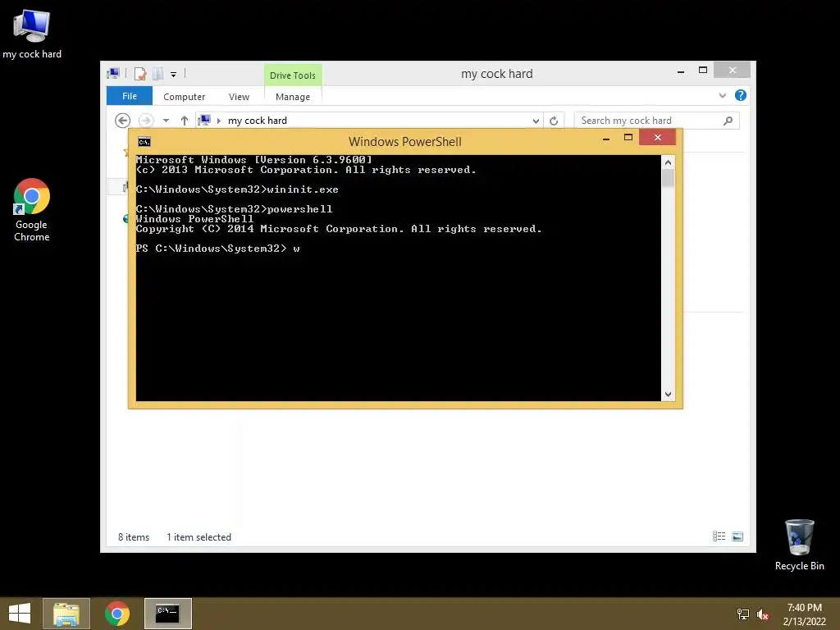Maximize the Explorer window
840x630 pixels.
(703, 71)
